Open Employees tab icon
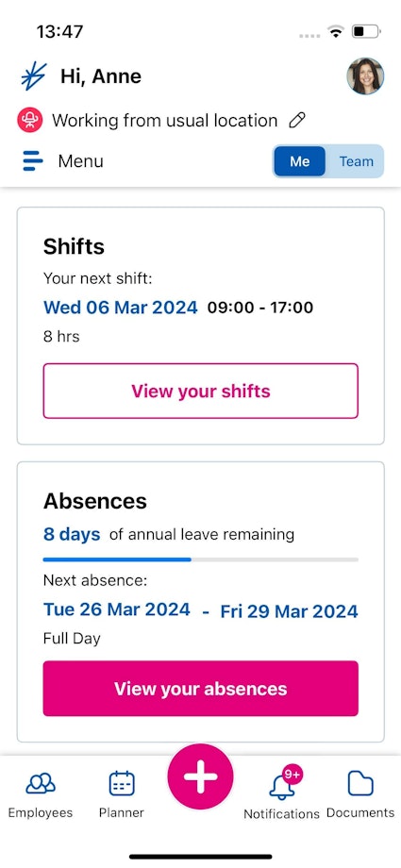The image size is (401, 868). (x=41, y=783)
